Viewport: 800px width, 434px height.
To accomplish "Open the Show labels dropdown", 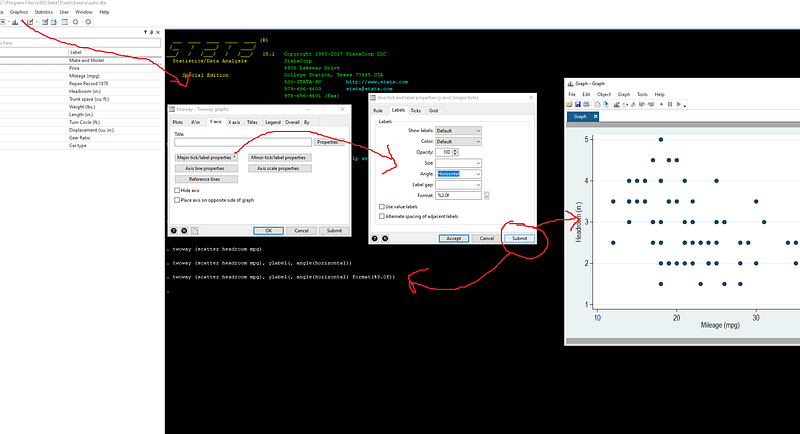I will (458, 131).
